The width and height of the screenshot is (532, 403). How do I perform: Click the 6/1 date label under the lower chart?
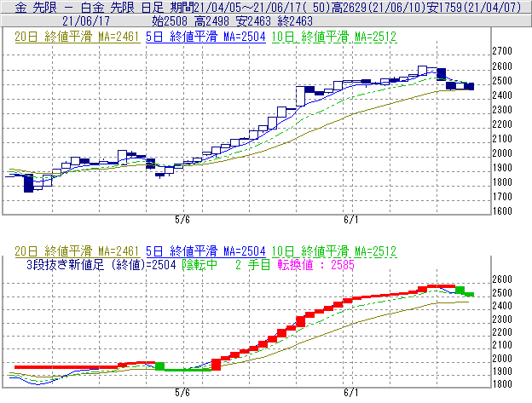350,393
